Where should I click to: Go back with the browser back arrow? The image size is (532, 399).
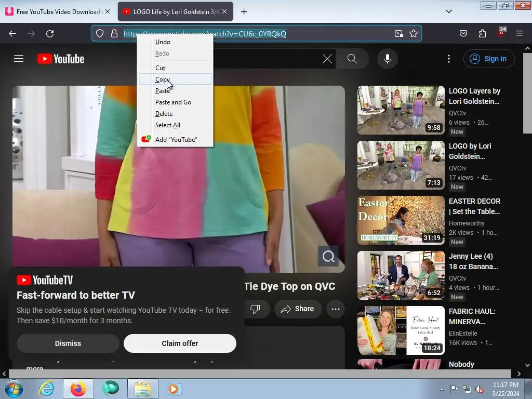coord(12,34)
